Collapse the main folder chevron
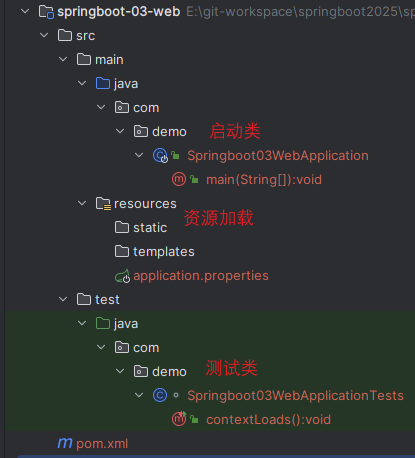The height and width of the screenshot is (458, 415). (63, 59)
